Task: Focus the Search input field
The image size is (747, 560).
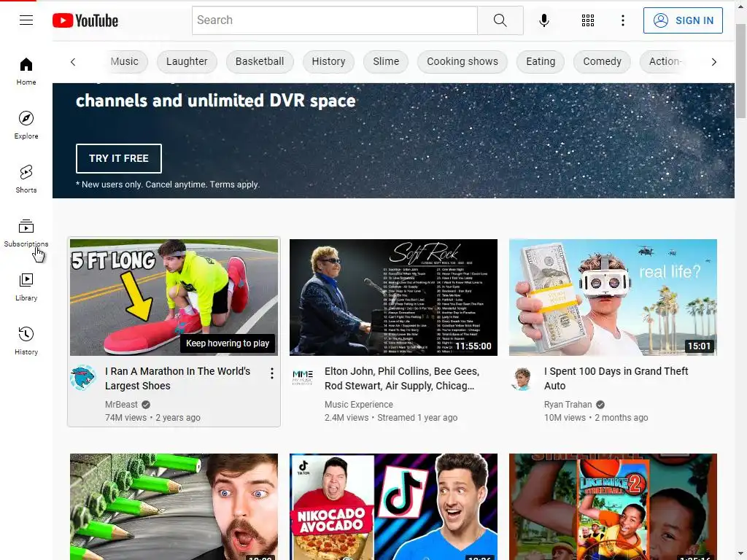Action: 334,20
